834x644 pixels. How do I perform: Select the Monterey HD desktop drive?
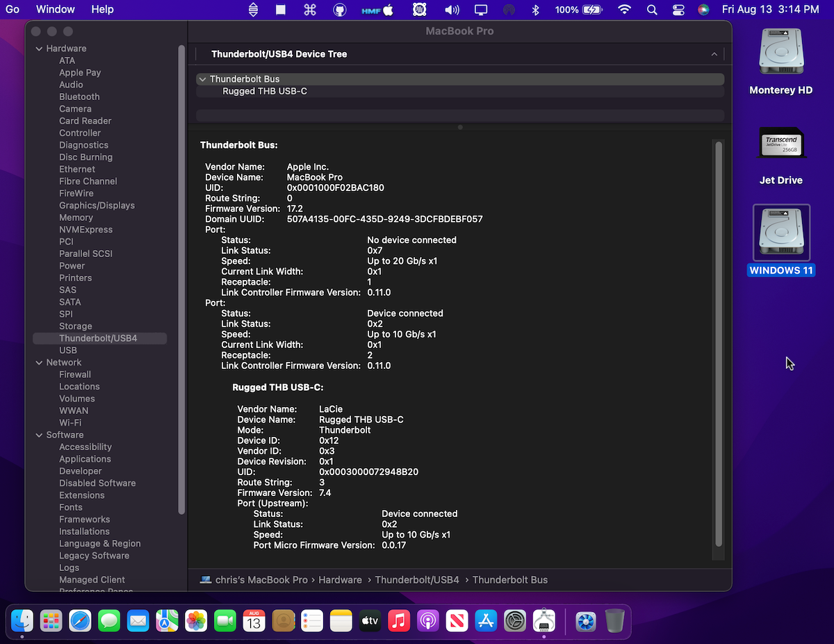[780, 61]
